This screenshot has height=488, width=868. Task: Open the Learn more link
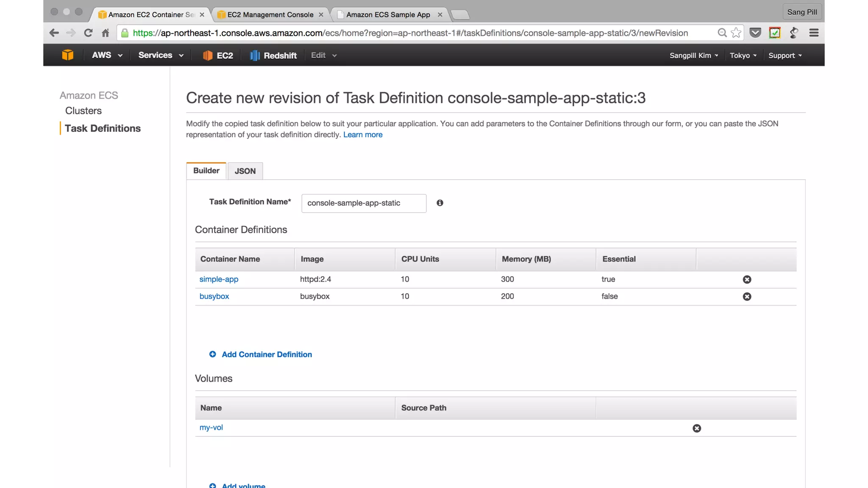click(x=362, y=135)
